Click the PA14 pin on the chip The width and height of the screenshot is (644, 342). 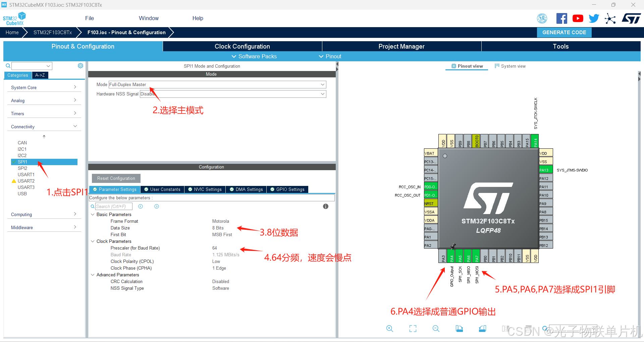pyautogui.click(x=535, y=141)
